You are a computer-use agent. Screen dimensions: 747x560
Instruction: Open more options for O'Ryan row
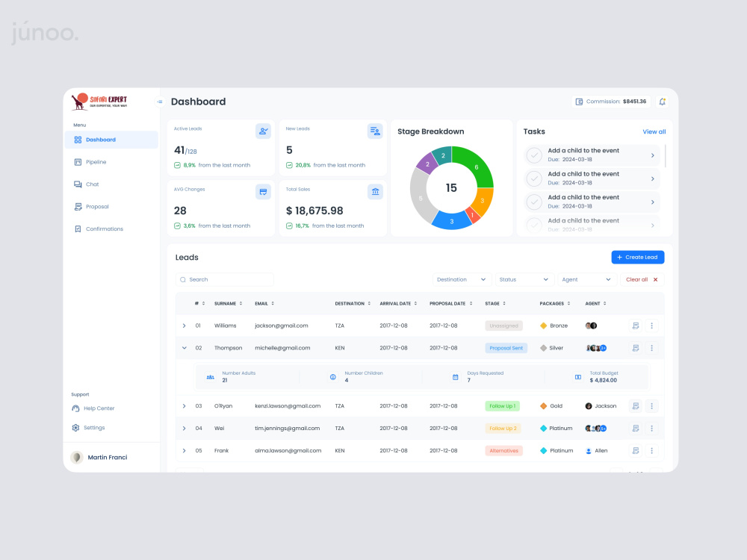pos(651,406)
